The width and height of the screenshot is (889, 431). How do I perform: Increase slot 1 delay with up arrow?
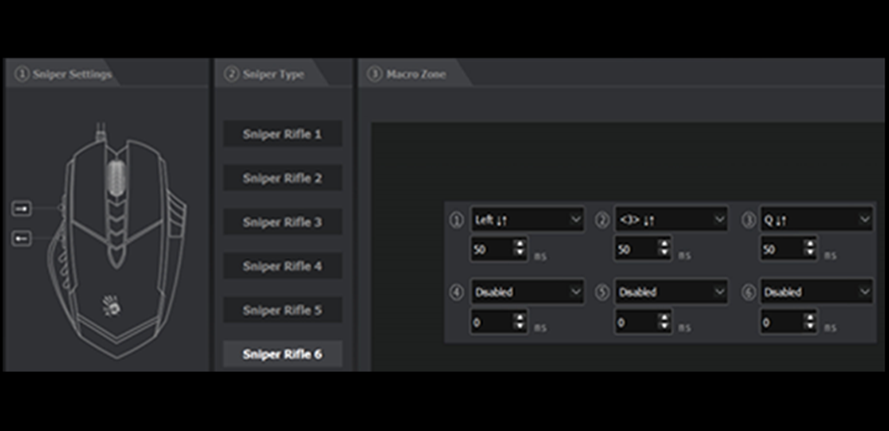pyautogui.click(x=519, y=243)
